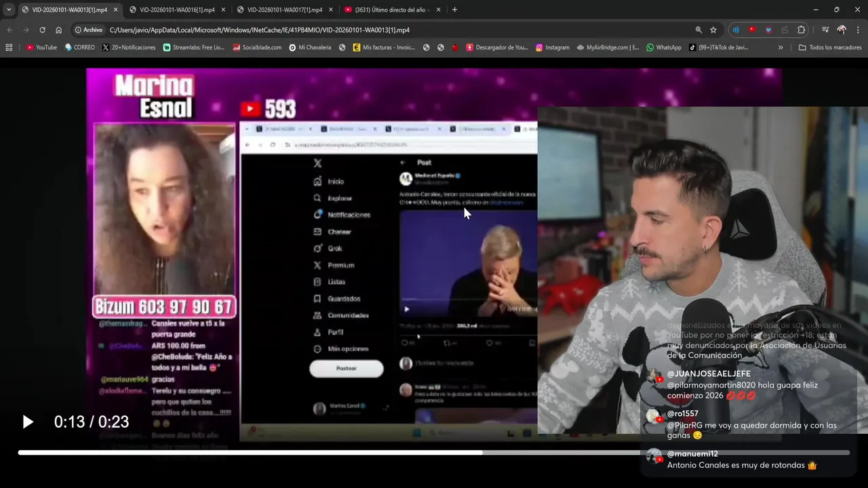Screen dimensions: 868x488
Task: Open the Instagram bookmark
Action: (553, 47)
